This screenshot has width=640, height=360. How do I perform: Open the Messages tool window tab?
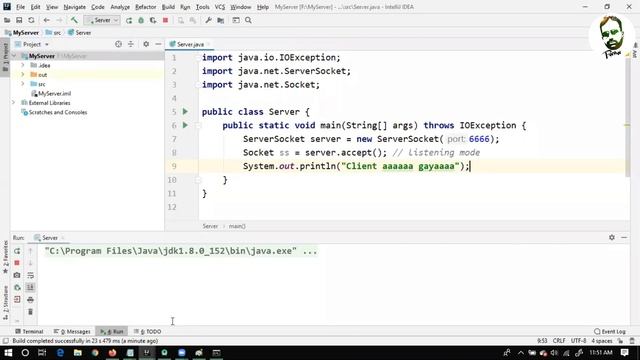[x=72, y=331]
